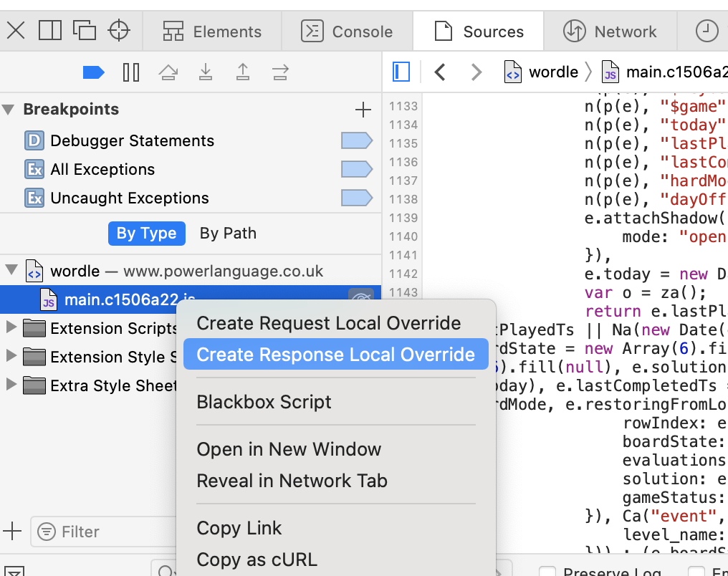Expand Extension Style Sheets folder

pyautogui.click(x=11, y=357)
